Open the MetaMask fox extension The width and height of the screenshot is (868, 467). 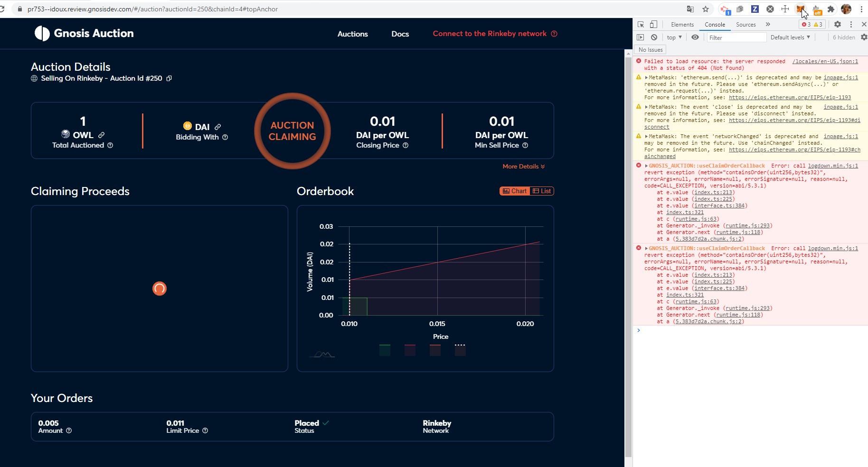[800, 9]
